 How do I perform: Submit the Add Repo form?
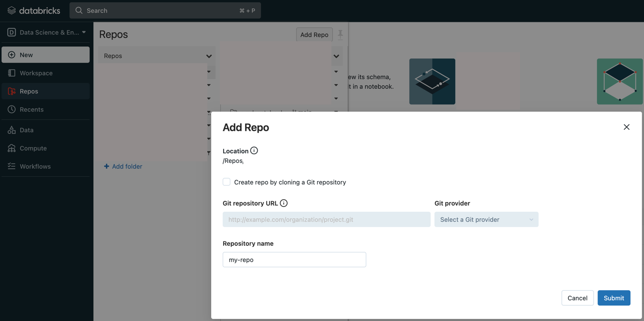pyautogui.click(x=614, y=298)
